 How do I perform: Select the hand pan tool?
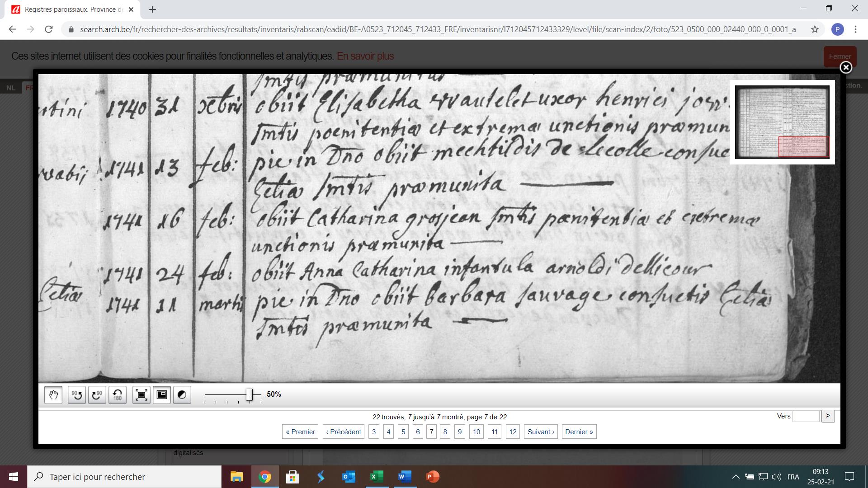[53, 395]
